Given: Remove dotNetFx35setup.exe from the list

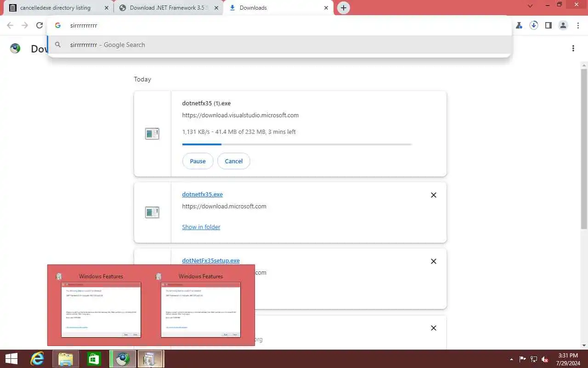Looking at the screenshot, I should coord(433,261).
